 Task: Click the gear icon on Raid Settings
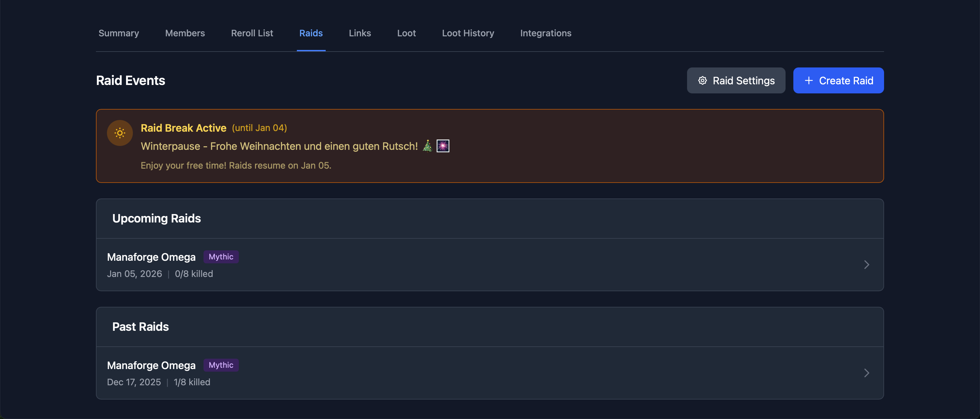click(x=703, y=80)
